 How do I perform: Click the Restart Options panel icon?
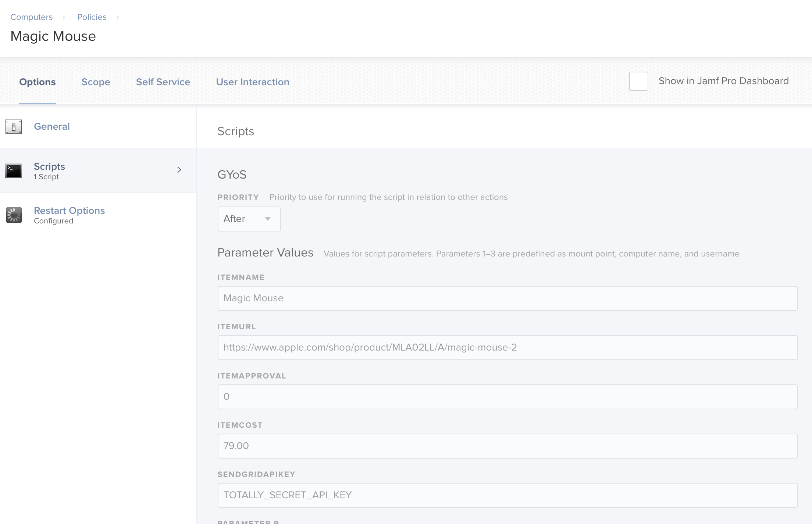point(14,214)
